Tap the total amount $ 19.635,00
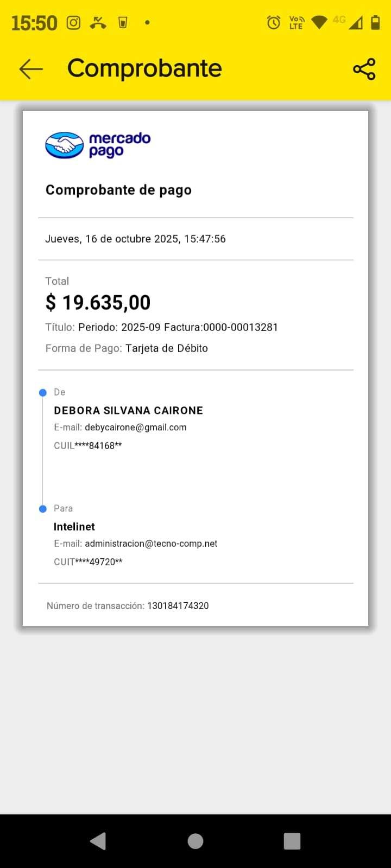 coord(98,303)
